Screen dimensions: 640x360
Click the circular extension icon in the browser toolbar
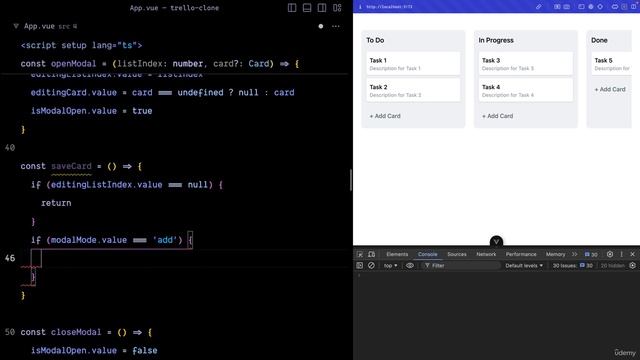(591, 7)
